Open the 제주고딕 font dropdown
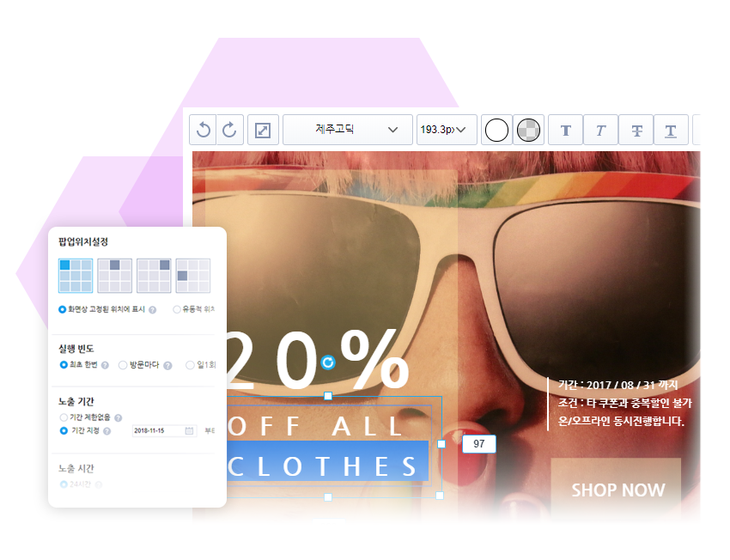This screenshot has width=730, height=560. [346, 130]
